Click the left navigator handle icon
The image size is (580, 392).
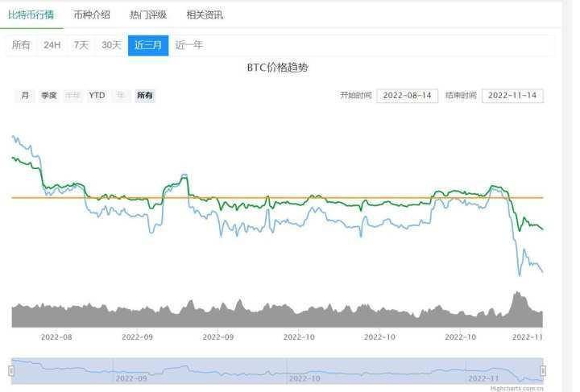11,370
